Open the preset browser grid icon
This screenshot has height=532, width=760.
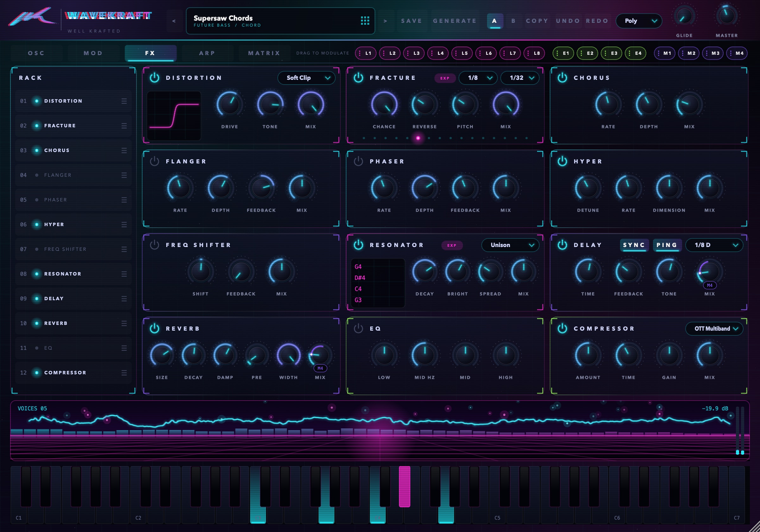(x=365, y=21)
